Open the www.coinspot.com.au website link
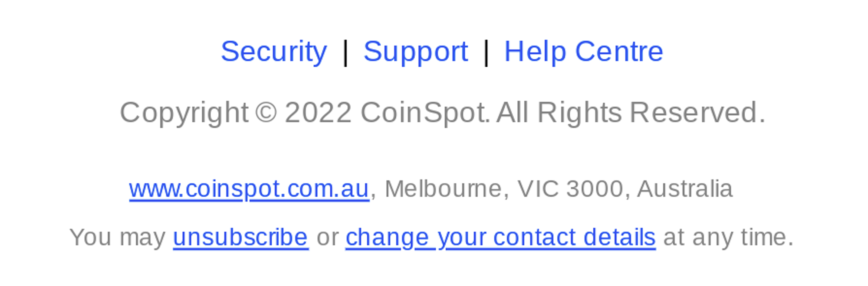 (x=249, y=189)
